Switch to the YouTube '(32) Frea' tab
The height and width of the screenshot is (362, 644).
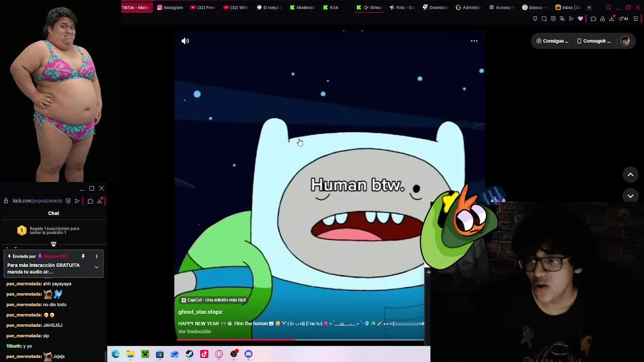pyautogui.click(x=203, y=8)
